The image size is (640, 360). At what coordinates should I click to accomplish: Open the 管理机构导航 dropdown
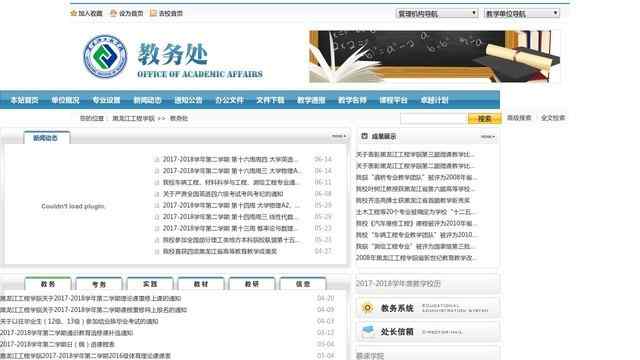tap(436, 13)
